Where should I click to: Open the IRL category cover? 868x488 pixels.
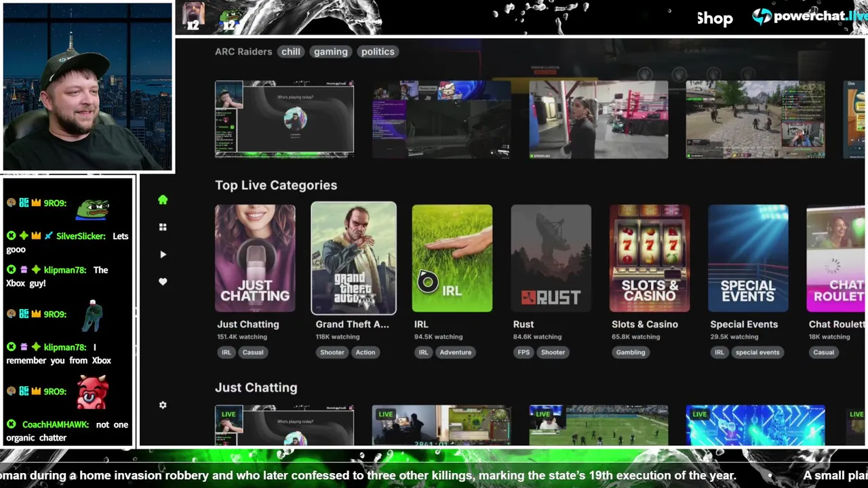[452, 258]
